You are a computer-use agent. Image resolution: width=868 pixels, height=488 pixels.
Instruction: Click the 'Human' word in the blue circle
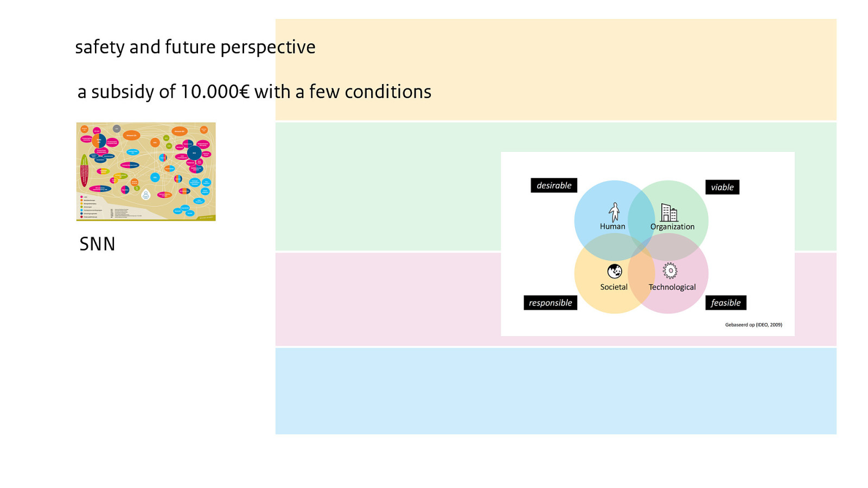[x=612, y=227]
